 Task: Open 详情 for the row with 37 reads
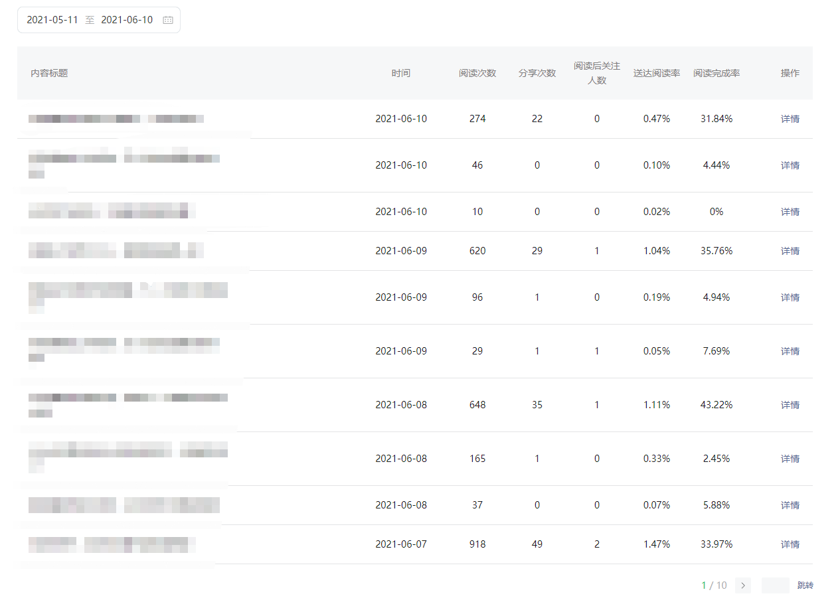(790, 505)
